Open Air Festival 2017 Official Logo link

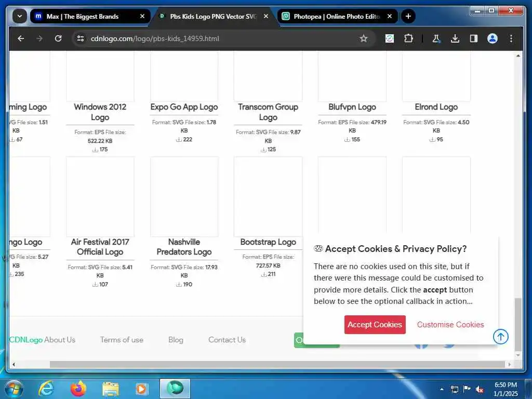(100, 247)
